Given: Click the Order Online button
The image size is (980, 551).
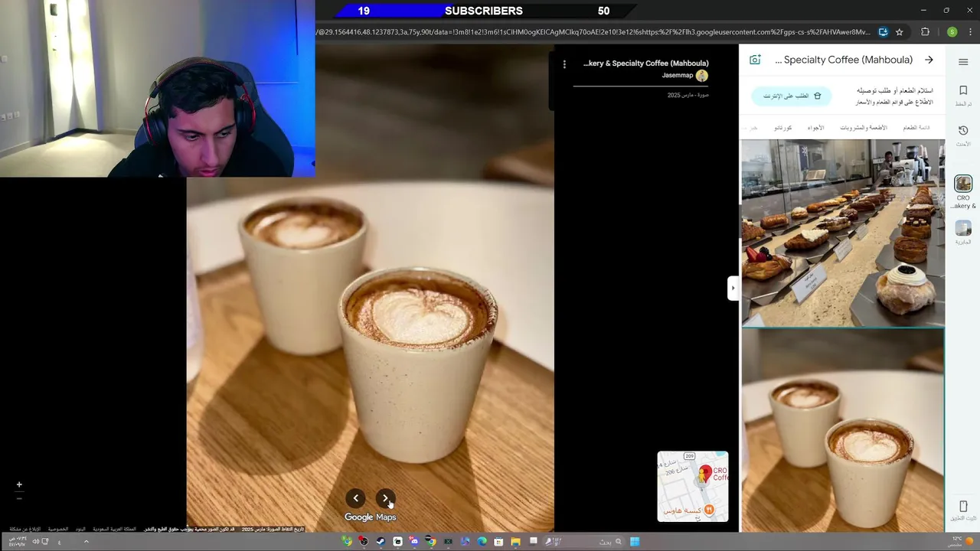Looking at the screenshot, I should tap(792, 96).
